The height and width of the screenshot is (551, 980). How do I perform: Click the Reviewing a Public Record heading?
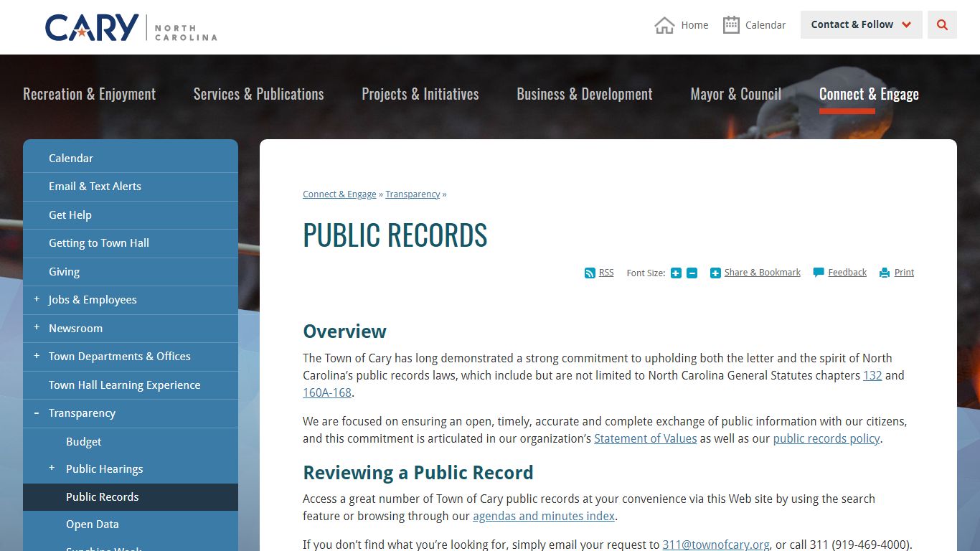click(418, 473)
